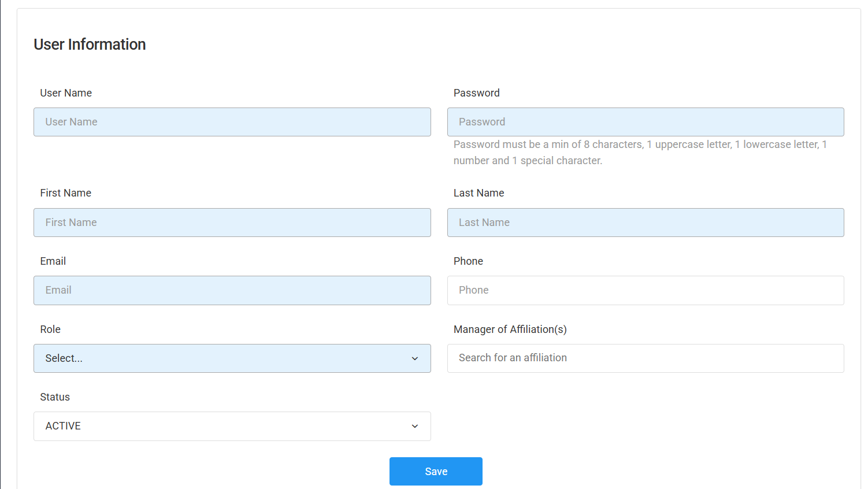Screen dimensions: 868x489
Task: Click the Phone field label
Action: point(468,261)
